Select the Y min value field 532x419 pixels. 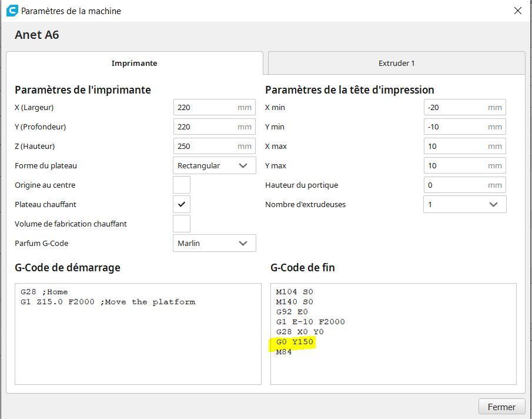(465, 127)
